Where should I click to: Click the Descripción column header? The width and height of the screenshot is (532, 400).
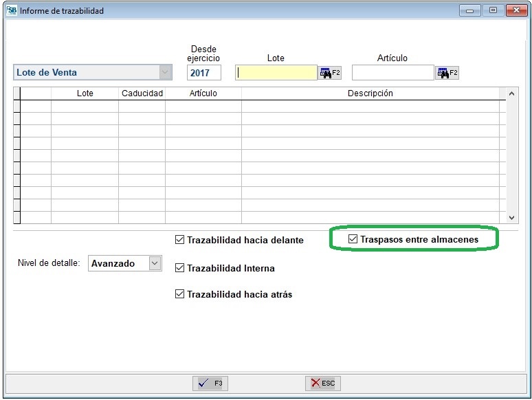[370, 93]
